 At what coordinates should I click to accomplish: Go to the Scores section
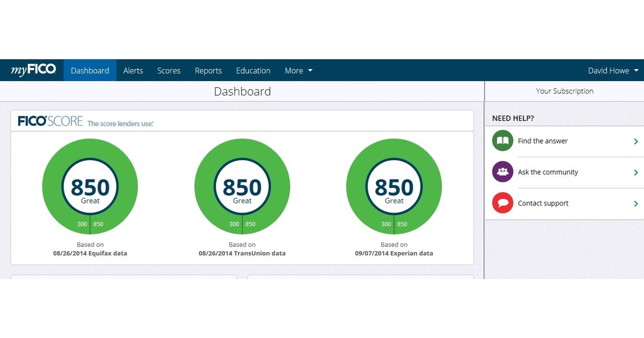click(169, 71)
